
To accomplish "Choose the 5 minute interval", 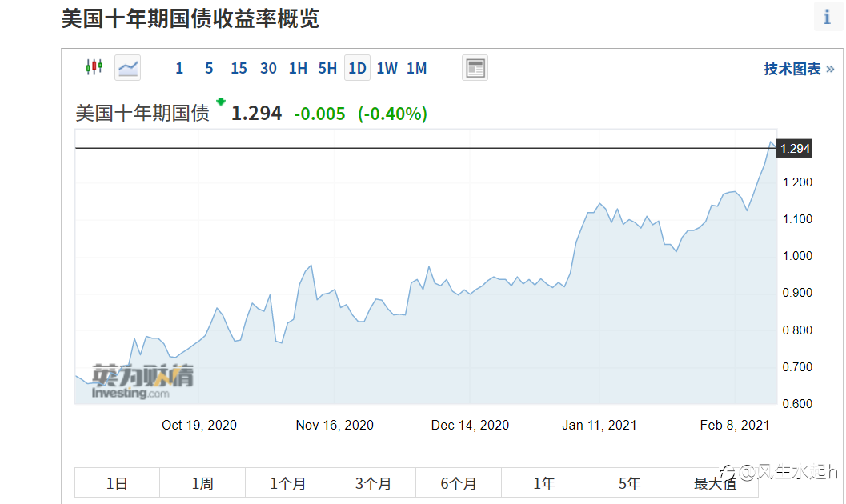I will pyautogui.click(x=209, y=69).
